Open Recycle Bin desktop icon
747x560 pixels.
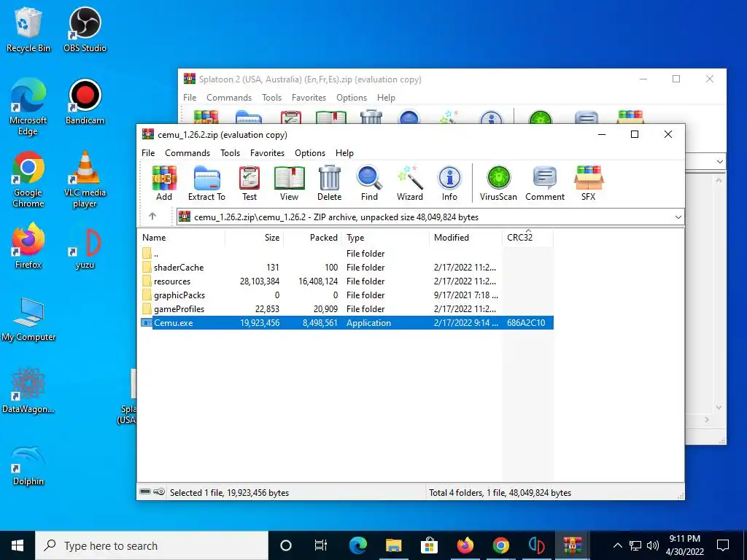click(28, 29)
